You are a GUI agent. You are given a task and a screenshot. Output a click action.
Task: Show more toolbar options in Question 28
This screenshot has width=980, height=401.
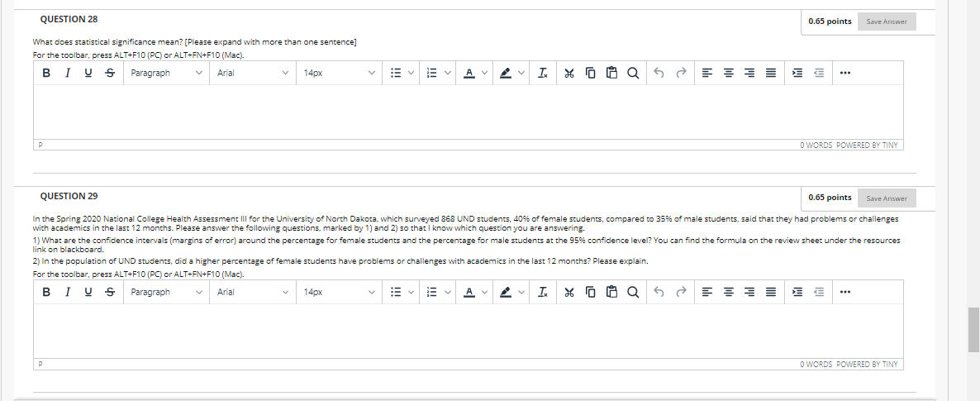pyautogui.click(x=845, y=74)
